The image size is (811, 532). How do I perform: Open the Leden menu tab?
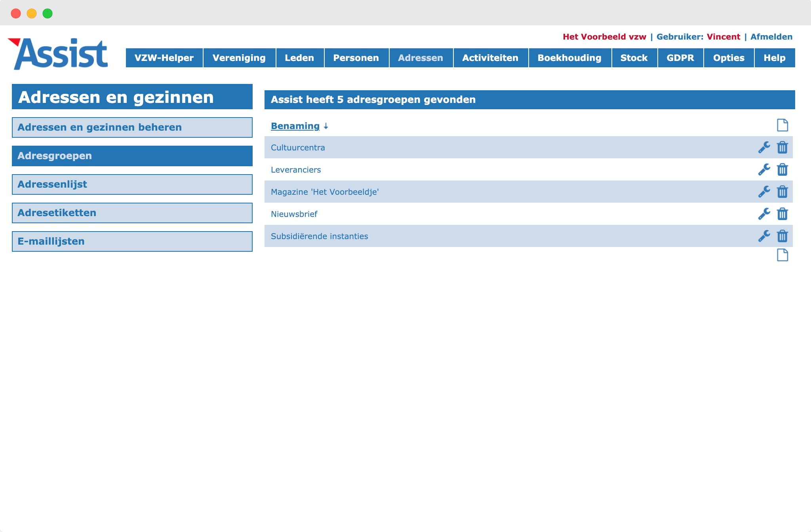tap(300, 58)
